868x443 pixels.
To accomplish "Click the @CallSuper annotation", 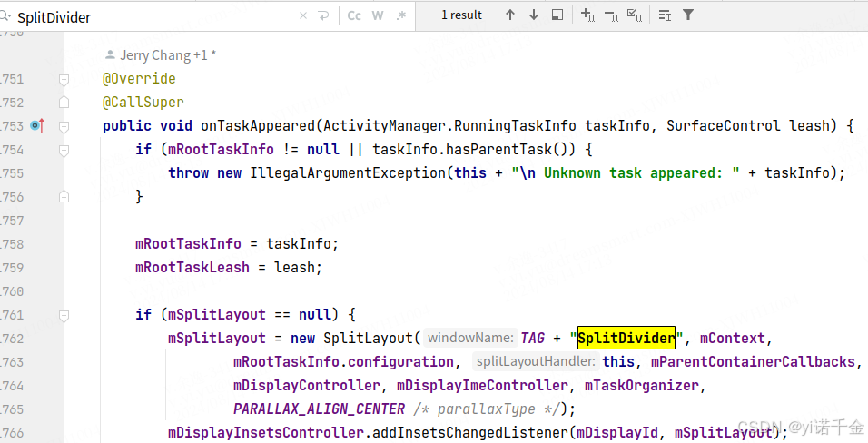I will point(143,102).
